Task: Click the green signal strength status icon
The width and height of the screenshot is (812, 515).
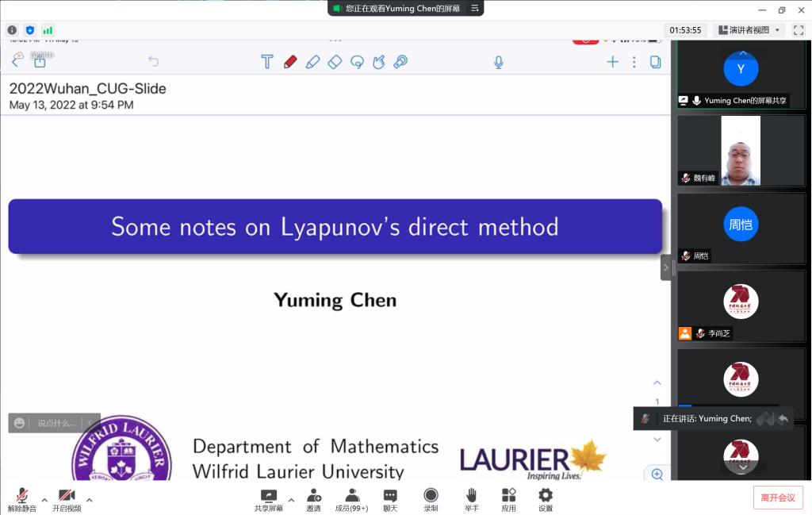Action: coord(48,30)
